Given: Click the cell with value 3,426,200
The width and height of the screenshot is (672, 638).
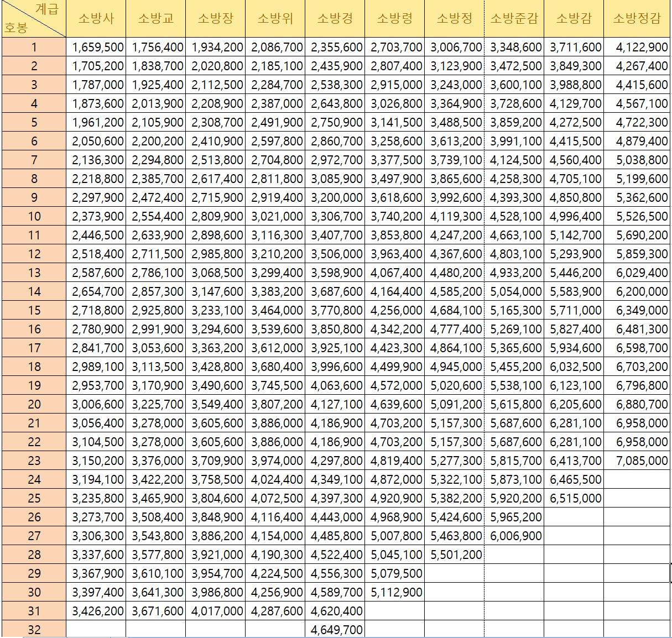Looking at the screenshot, I should (x=96, y=611).
